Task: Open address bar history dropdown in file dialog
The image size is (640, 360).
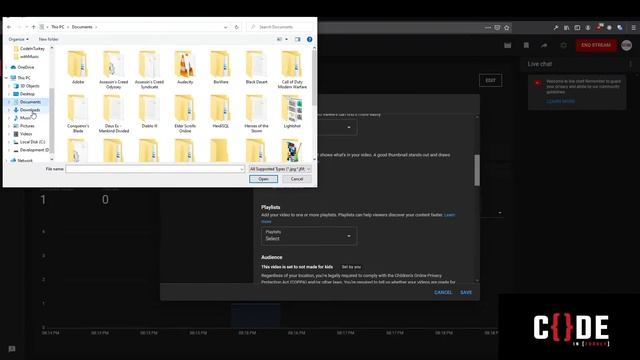Action: 226,27
